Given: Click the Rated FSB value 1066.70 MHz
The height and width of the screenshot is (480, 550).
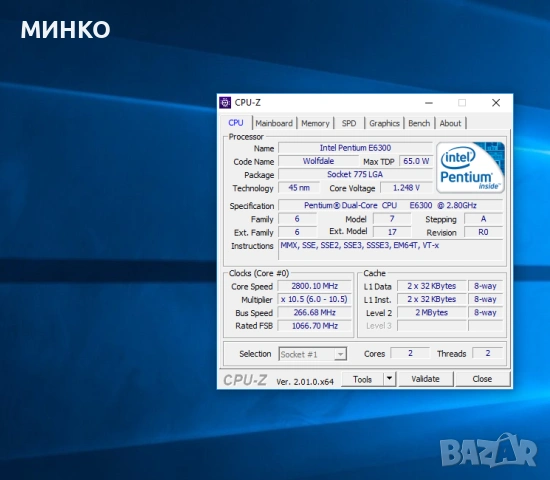Looking at the screenshot, I should point(315,326).
